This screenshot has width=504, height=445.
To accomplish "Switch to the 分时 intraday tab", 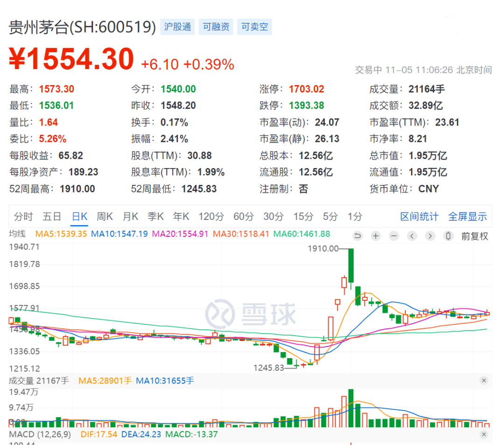I will coord(23,217).
